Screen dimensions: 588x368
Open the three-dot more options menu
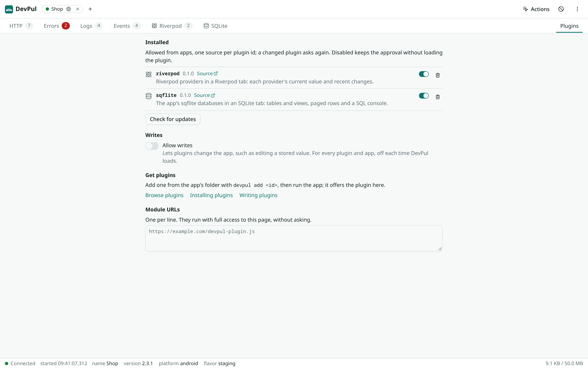tap(577, 9)
